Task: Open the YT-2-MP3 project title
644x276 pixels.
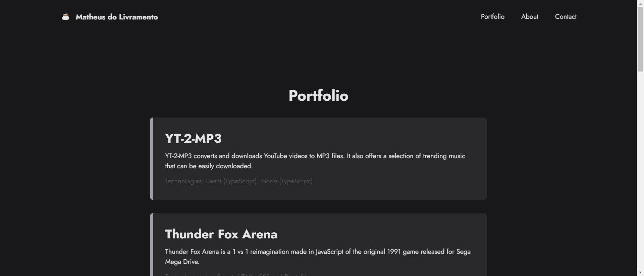Action: coord(193,138)
